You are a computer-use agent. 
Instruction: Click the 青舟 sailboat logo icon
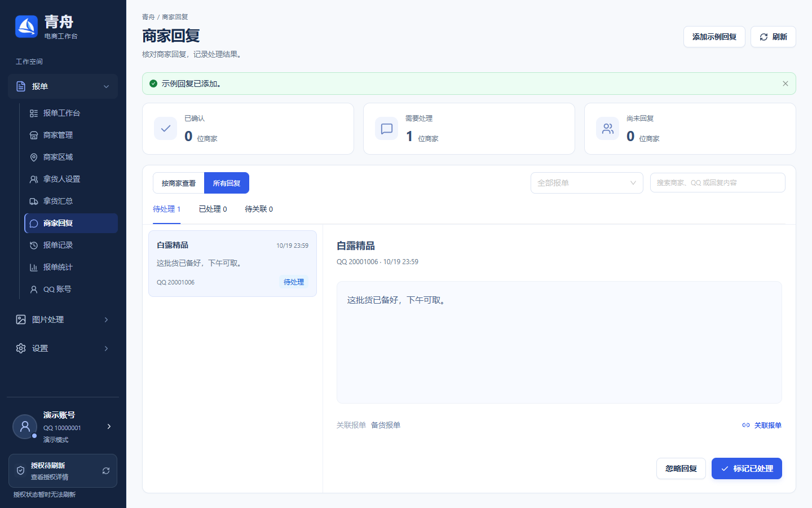click(x=27, y=27)
